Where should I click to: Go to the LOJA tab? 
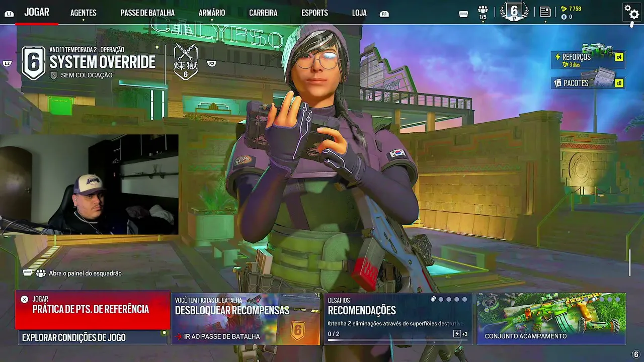coord(359,13)
